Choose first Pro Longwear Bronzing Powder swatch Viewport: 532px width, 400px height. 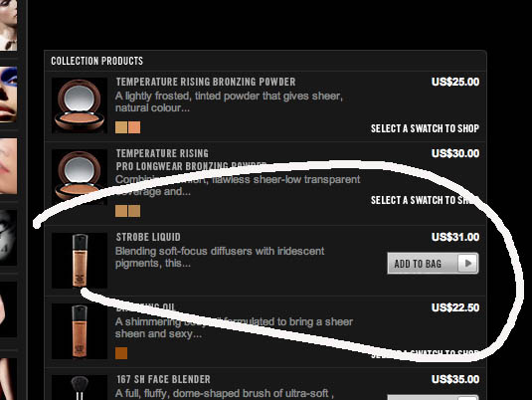[x=121, y=211]
